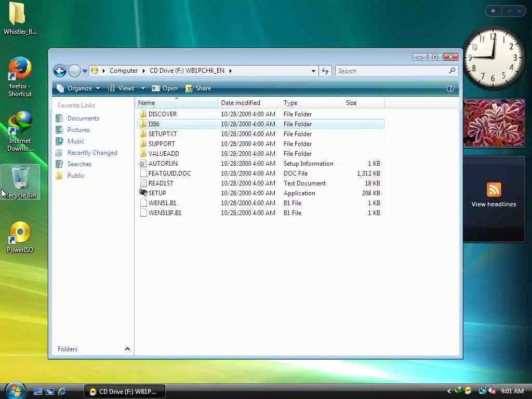Viewport: 532px width, 399px height.
Task: Click the firefox - Shortcut desktop icon
Action: (x=20, y=77)
